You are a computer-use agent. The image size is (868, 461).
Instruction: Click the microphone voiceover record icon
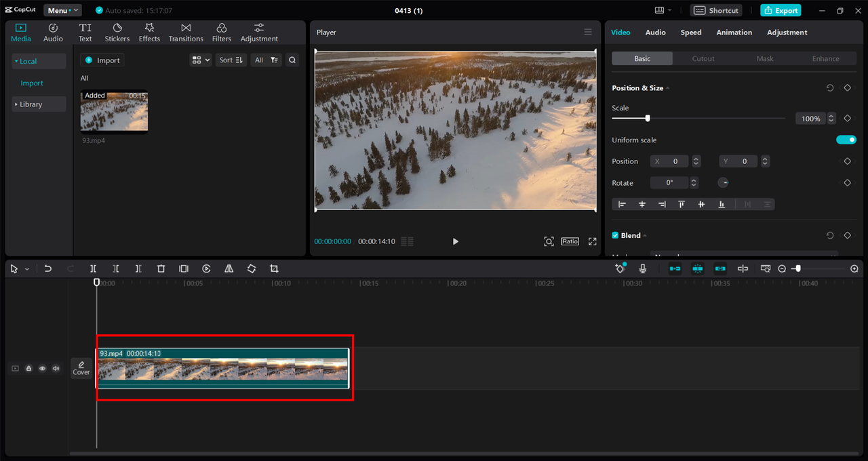(643, 268)
